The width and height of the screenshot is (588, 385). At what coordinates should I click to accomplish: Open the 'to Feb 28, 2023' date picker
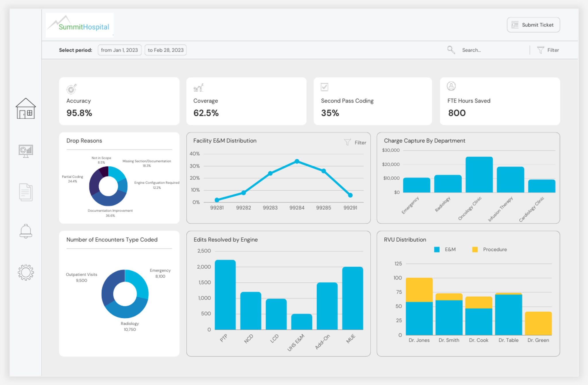[x=165, y=50]
